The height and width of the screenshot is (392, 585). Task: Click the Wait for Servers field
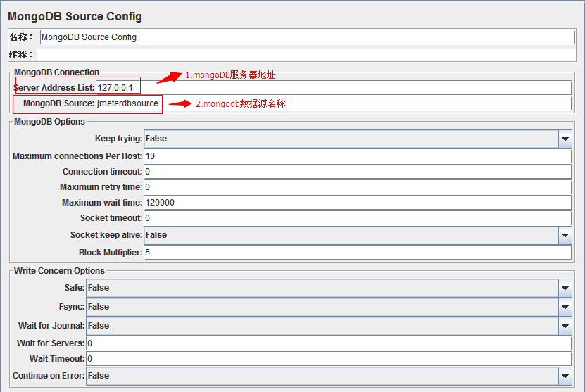(x=329, y=343)
